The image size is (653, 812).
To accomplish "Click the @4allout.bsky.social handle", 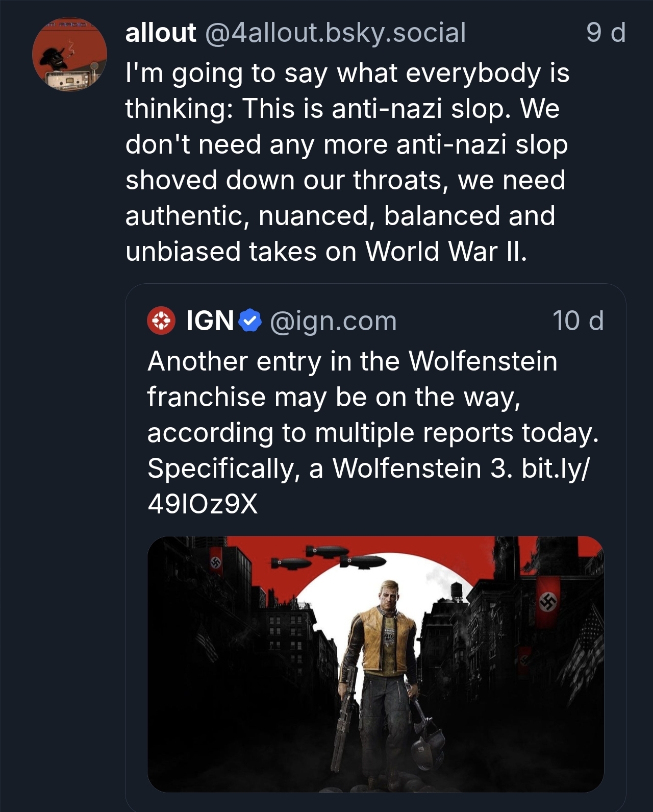I will 335,33.
